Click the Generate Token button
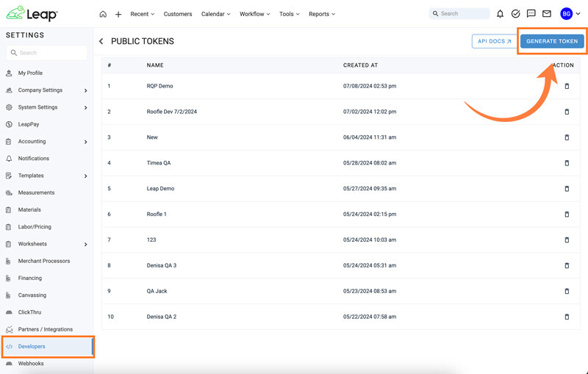Viewport: 588px width, 374px height. (552, 41)
